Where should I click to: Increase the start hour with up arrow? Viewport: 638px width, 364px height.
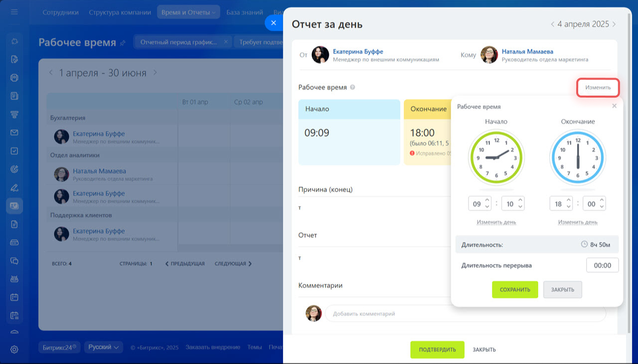[487, 200]
